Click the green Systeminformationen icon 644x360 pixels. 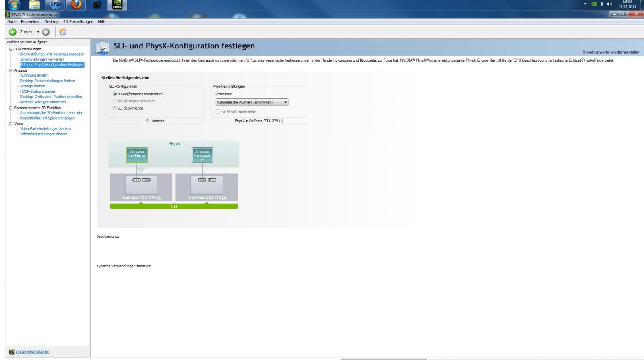tap(12, 352)
